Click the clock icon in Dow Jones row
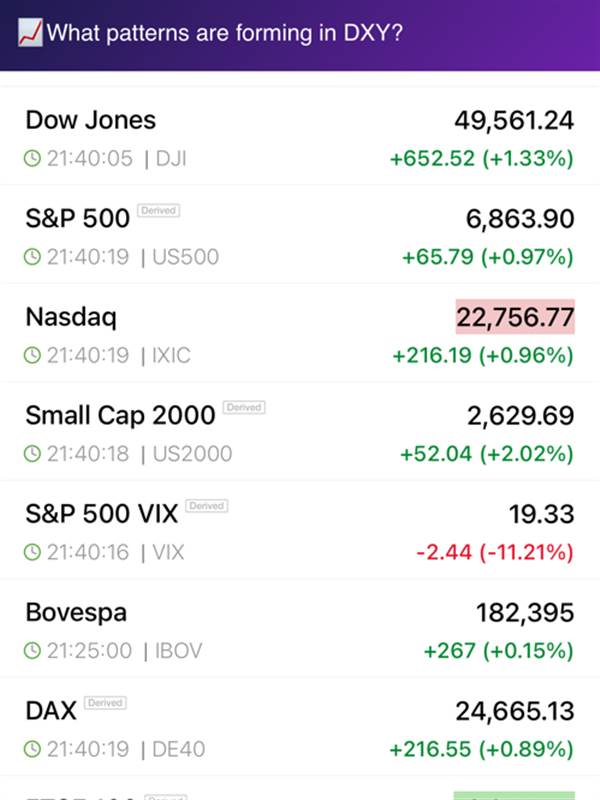Screen dimensions: 600x800 tap(33, 159)
